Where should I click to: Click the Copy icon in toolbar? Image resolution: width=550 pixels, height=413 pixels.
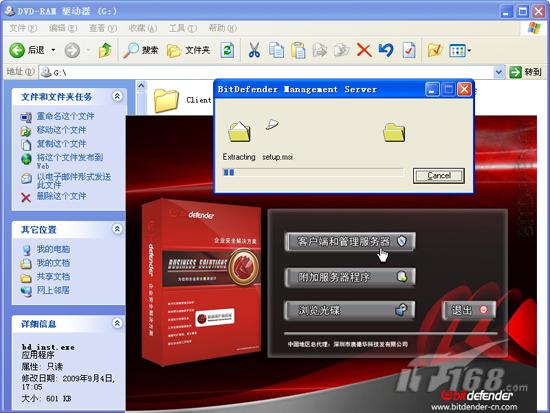tap(276, 50)
